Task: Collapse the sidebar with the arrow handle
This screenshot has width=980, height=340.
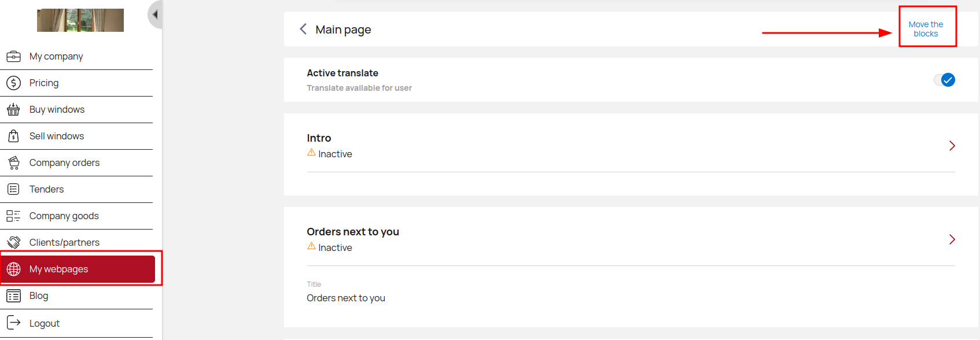Action: [154, 14]
